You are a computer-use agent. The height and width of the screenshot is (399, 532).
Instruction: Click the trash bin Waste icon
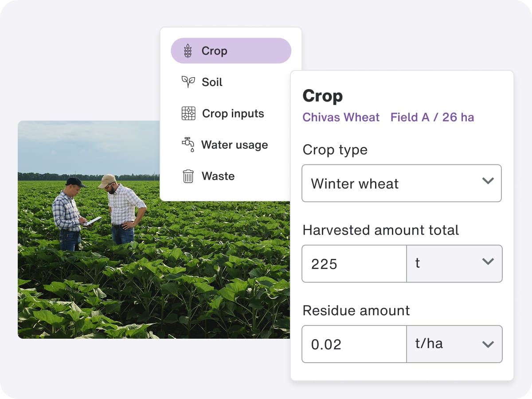[x=188, y=176]
